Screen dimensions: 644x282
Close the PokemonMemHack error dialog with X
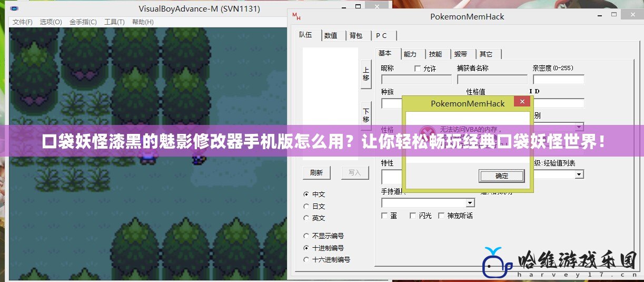point(522,101)
